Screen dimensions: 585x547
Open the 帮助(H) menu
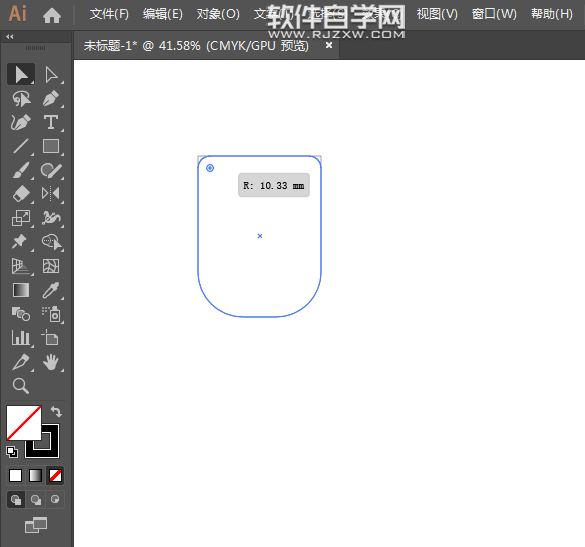tap(552, 14)
